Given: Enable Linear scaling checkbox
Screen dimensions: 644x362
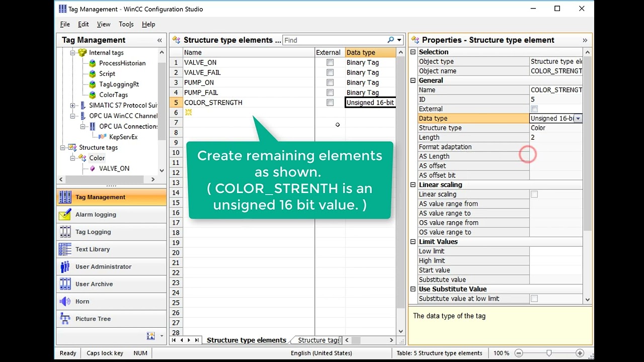Looking at the screenshot, I should [534, 195].
